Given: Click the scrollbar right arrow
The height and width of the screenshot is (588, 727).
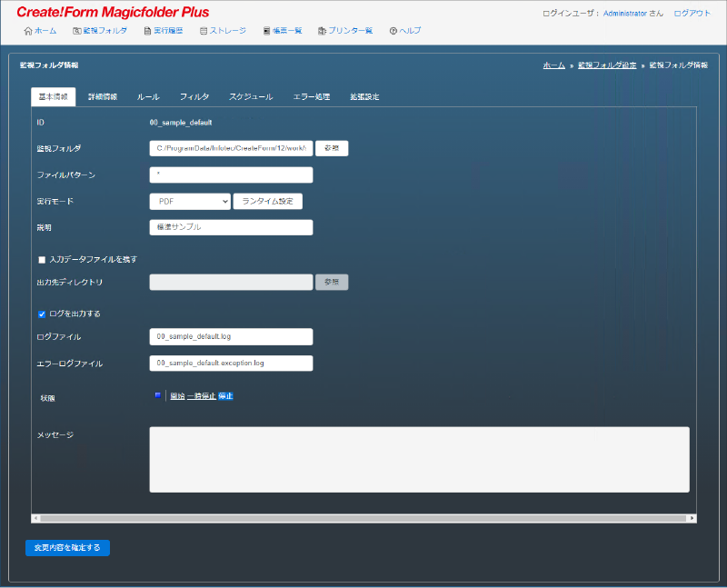Looking at the screenshot, I should (x=692, y=518).
